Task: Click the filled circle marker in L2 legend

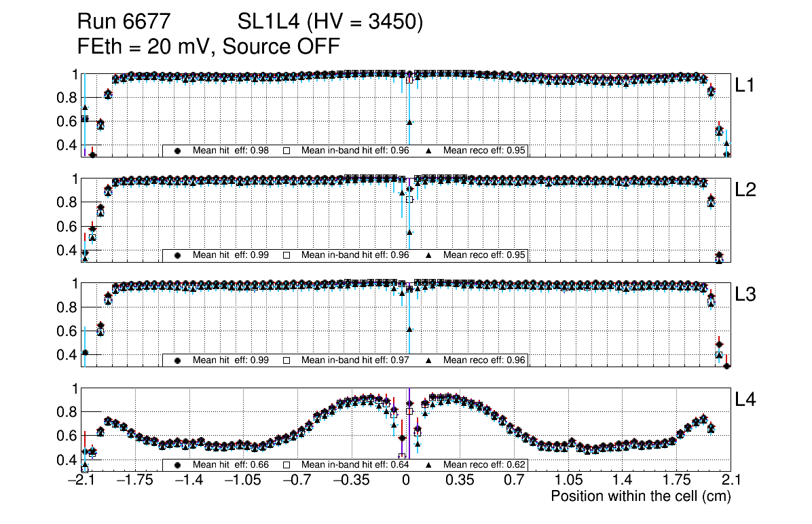Action: point(178,255)
